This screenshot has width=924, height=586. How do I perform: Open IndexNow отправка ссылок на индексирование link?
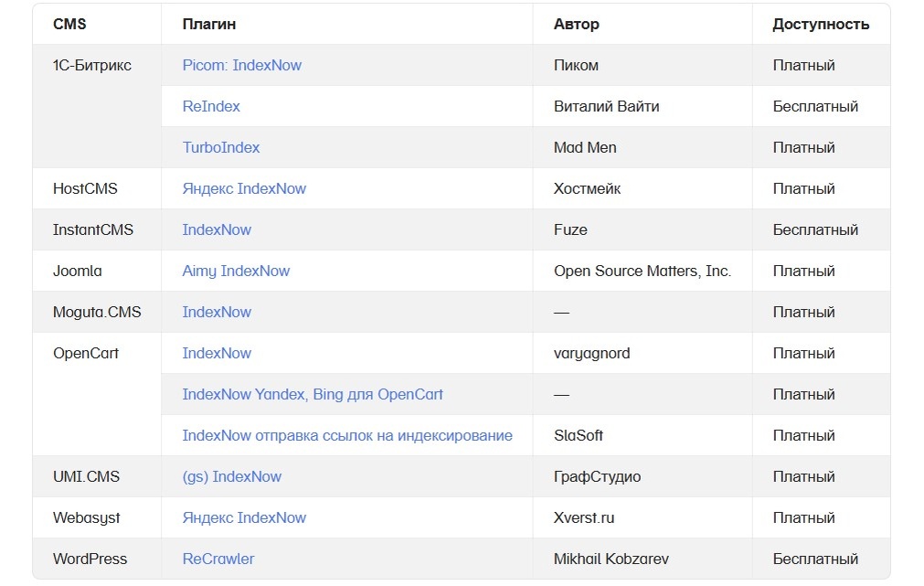click(x=347, y=436)
